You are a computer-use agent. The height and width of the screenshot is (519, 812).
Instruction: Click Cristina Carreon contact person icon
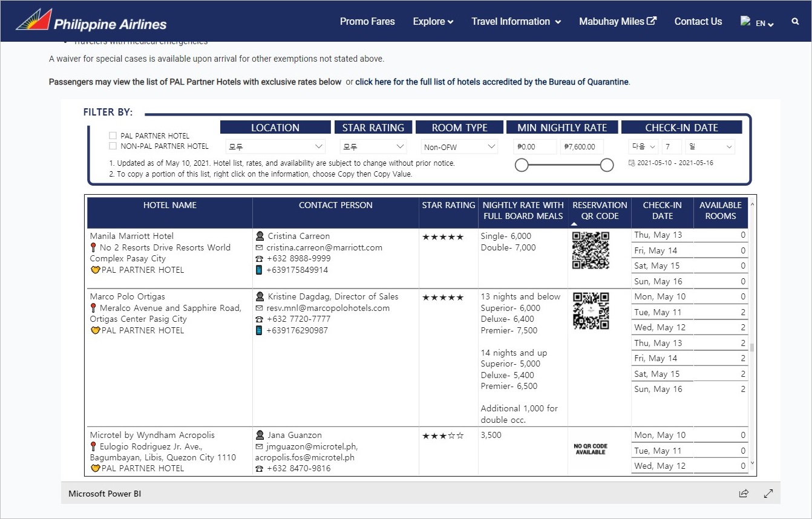pos(260,236)
